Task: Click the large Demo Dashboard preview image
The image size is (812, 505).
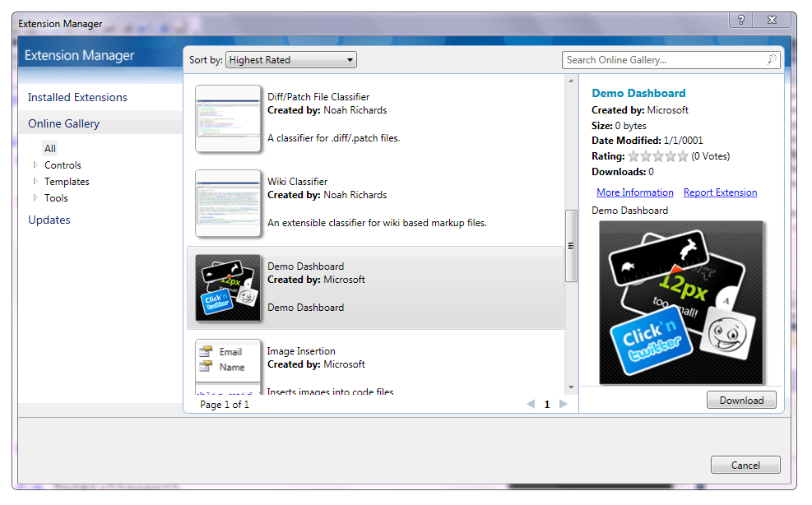Action: pos(680,302)
